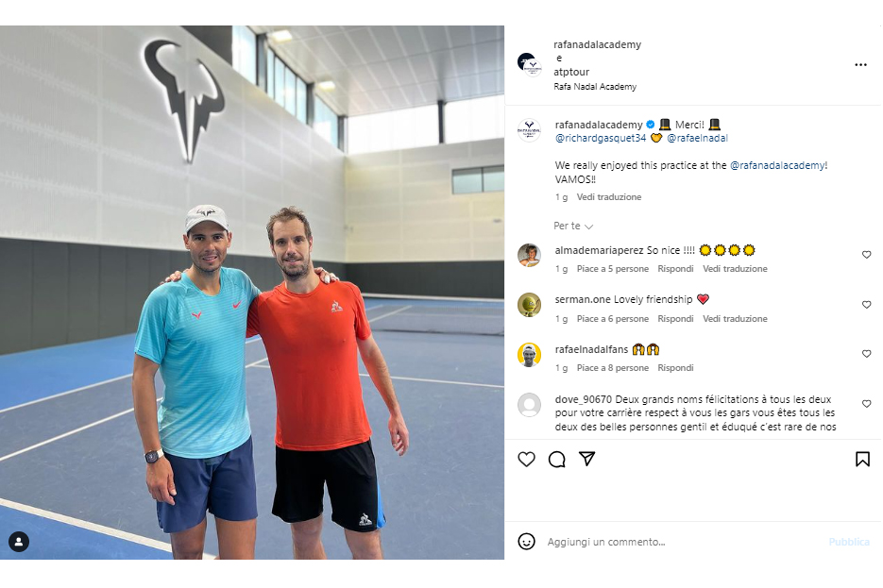Open the @richardgasquet34 mention link

tap(601, 138)
